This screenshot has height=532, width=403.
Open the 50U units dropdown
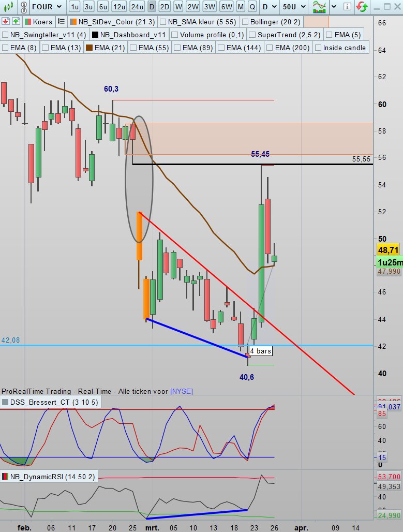[294, 7]
